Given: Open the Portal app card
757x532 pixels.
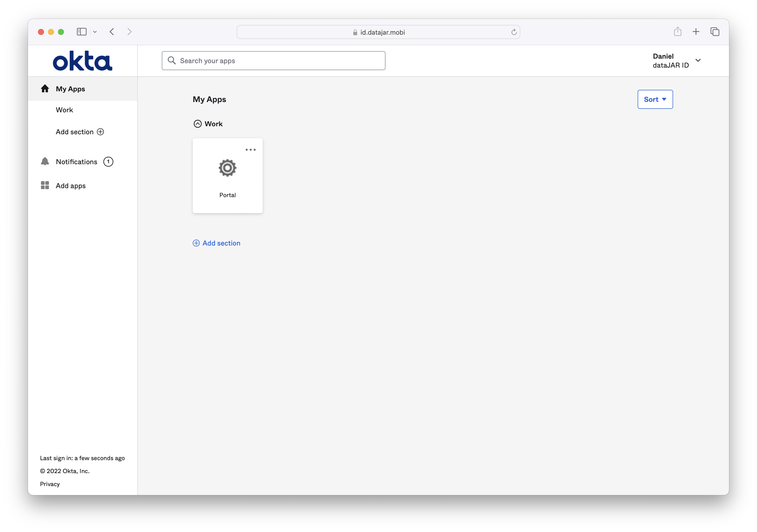Looking at the screenshot, I should 227,175.
